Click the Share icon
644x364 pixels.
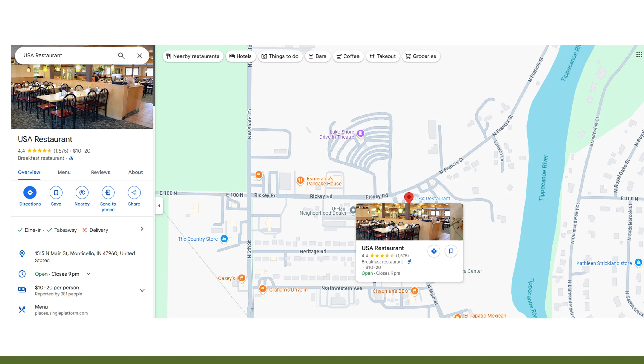(x=134, y=193)
